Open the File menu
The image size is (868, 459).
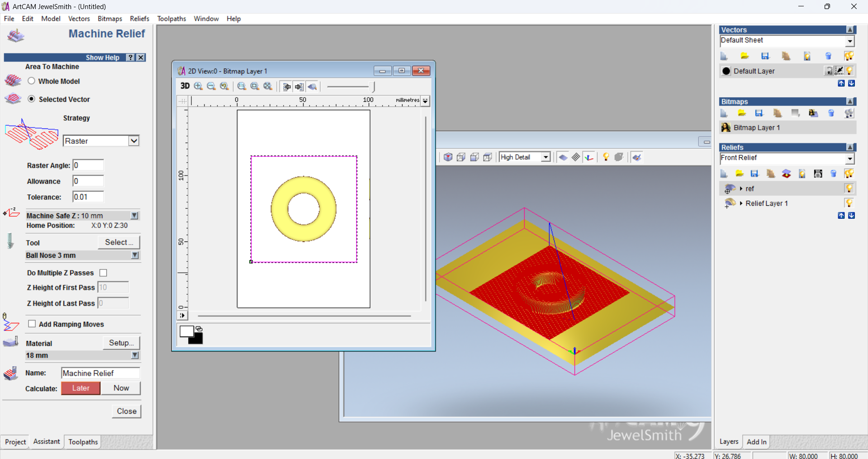coord(9,19)
